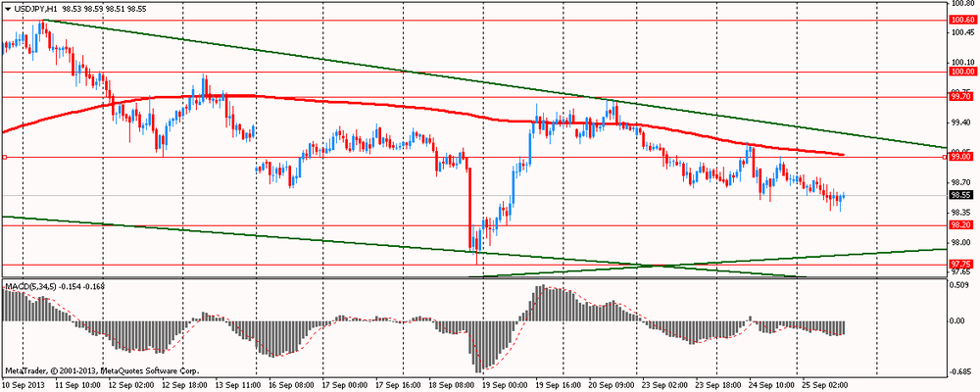Click the 98.00 price scale value
Image resolution: width=980 pixels, height=392 pixels.
(x=960, y=242)
